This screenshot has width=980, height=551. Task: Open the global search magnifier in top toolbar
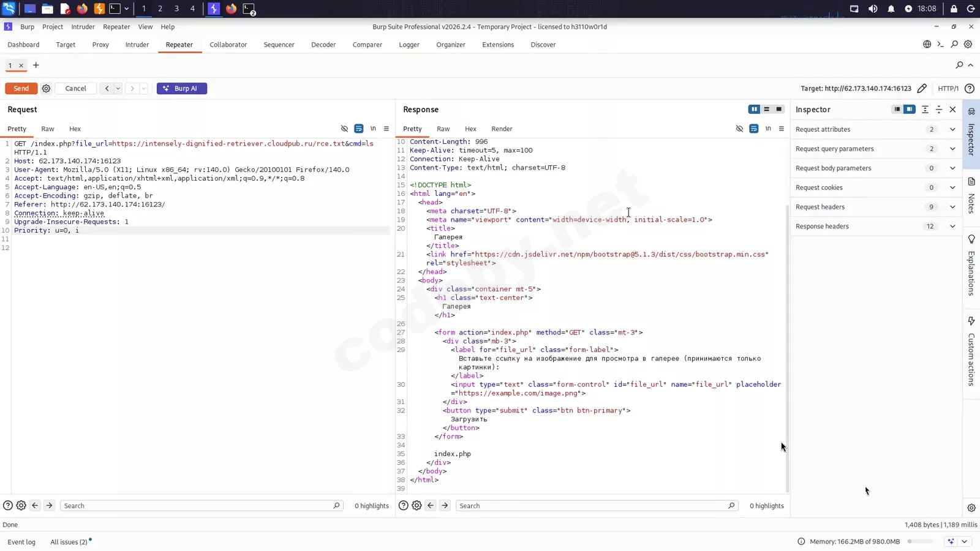tap(954, 44)
